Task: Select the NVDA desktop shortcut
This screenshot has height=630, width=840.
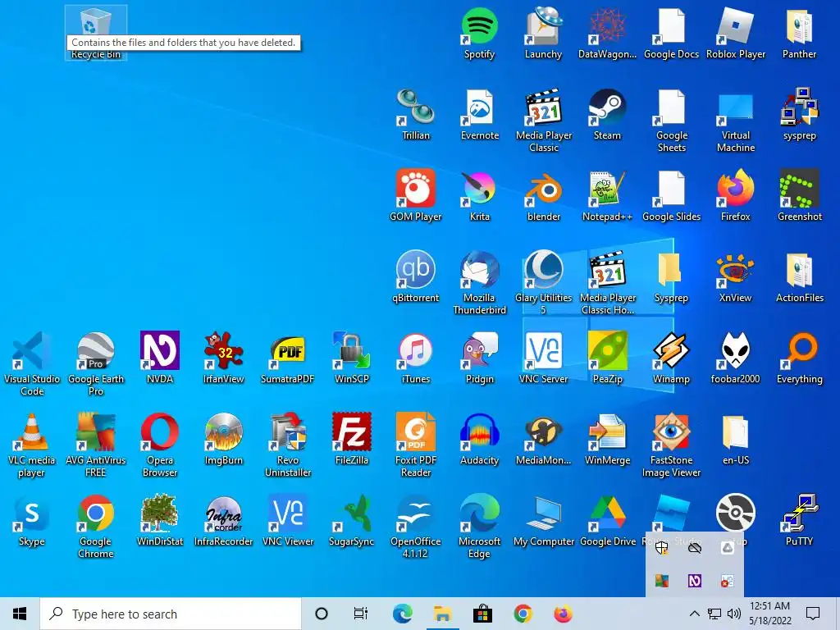Action: (160, 358)
